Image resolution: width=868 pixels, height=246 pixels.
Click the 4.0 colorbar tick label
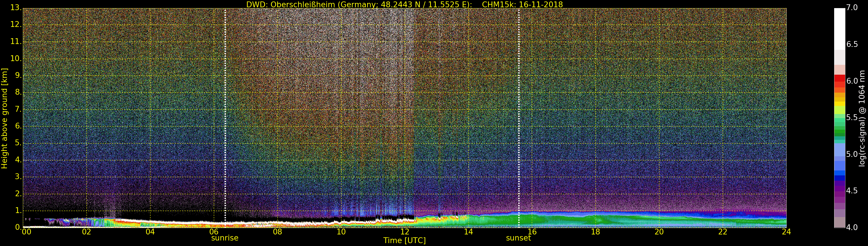[852, 227]
